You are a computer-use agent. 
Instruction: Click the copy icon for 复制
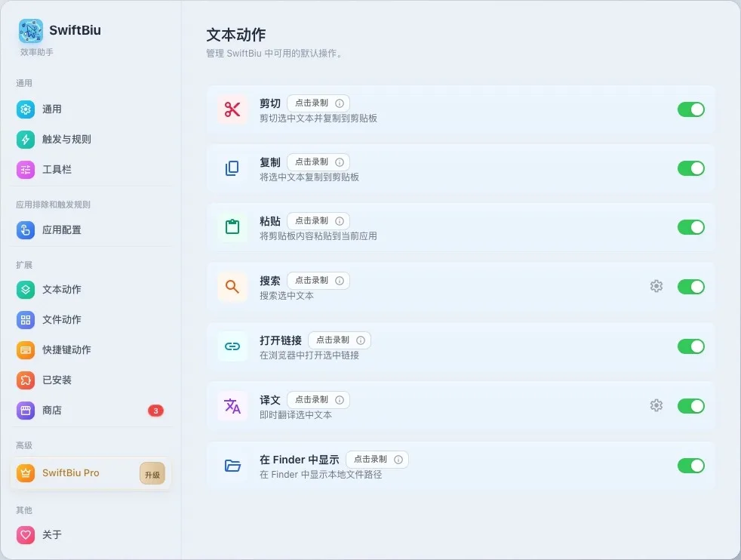(232, 168)
